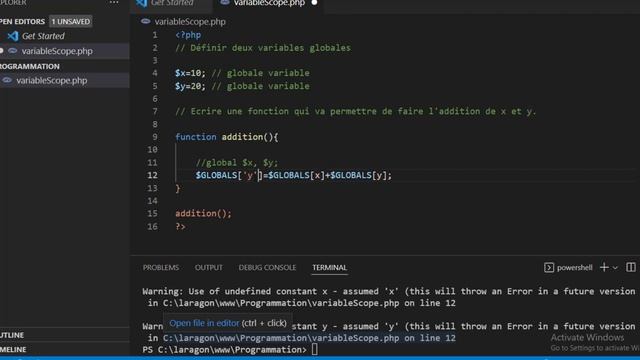This screenshot has height=360, width=640.
Task: Collapse the Programmation folder section
Action: click(x=30, y=66)
